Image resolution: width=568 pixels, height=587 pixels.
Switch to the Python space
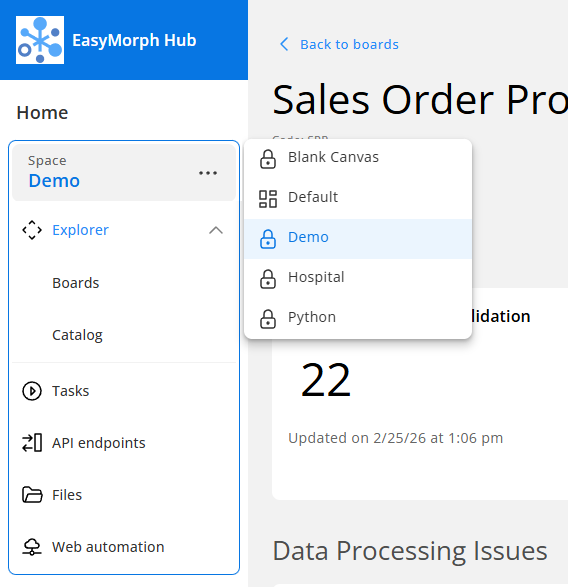(358, 319)
